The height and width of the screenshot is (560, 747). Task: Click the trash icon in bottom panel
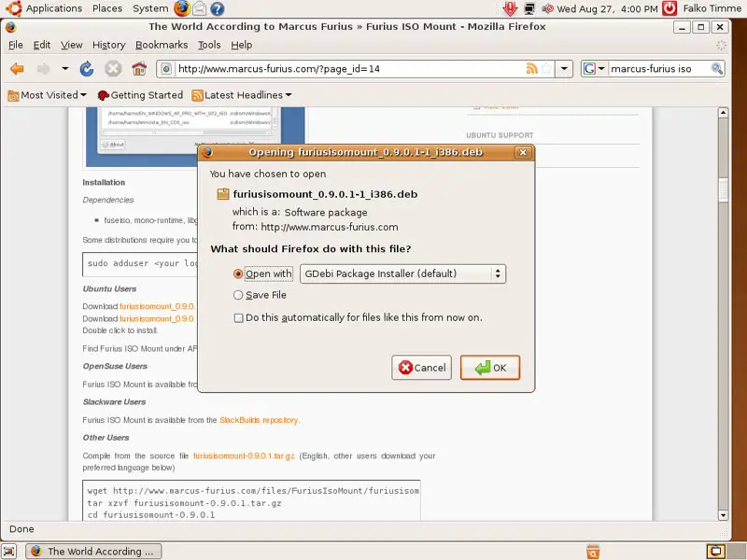593,552
